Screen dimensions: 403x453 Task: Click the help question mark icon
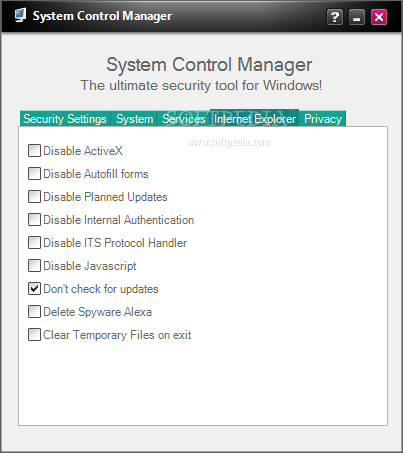click(335, 17)
